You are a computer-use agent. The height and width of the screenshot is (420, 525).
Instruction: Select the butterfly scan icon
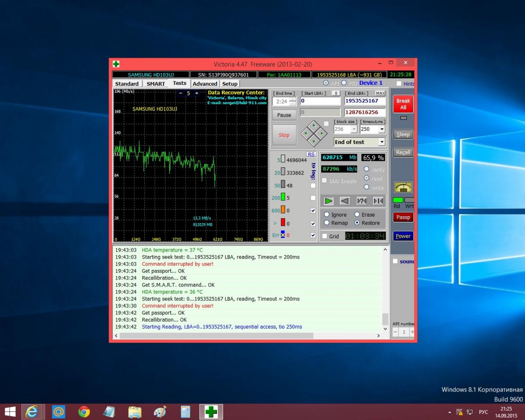378,201
